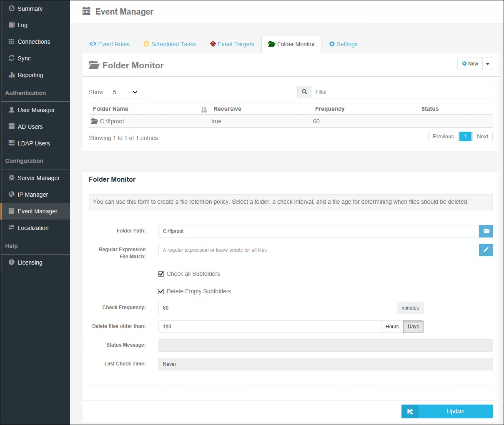Viewport: 504px width, 425px height.
Task: Toggle the Hours unit for file age
Action: pyautogui.click(x=391, y=326)
